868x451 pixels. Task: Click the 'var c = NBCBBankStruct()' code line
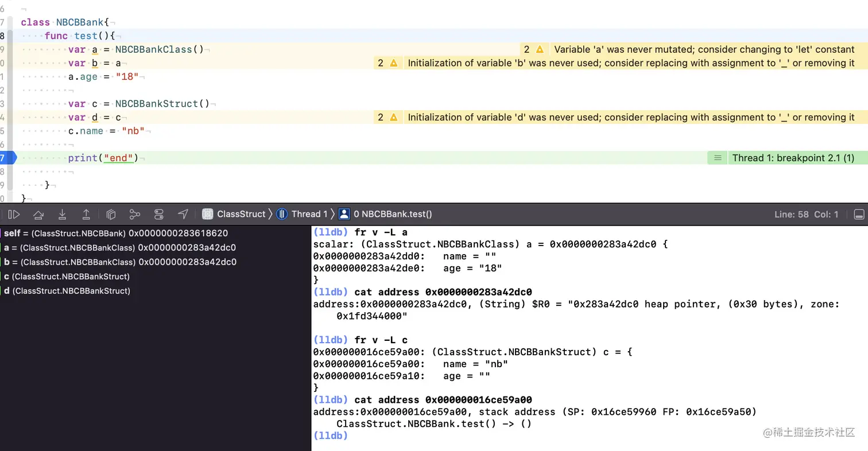[139, 104]
